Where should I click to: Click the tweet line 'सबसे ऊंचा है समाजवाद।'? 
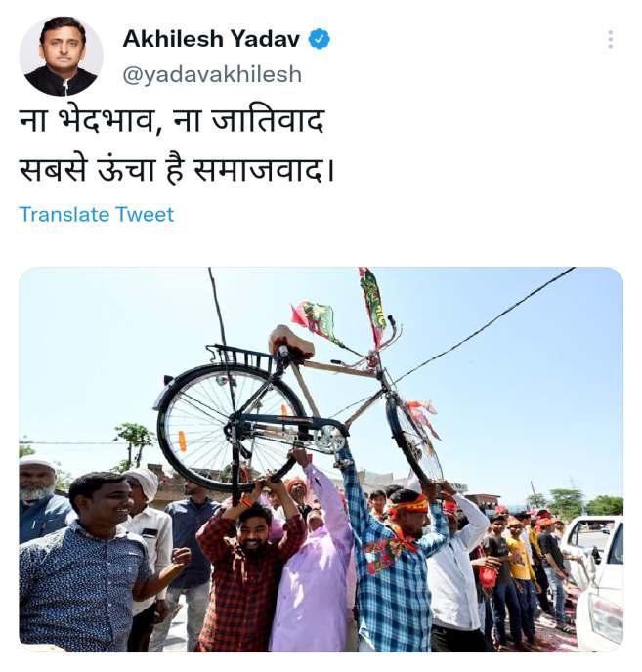(177, 170)
